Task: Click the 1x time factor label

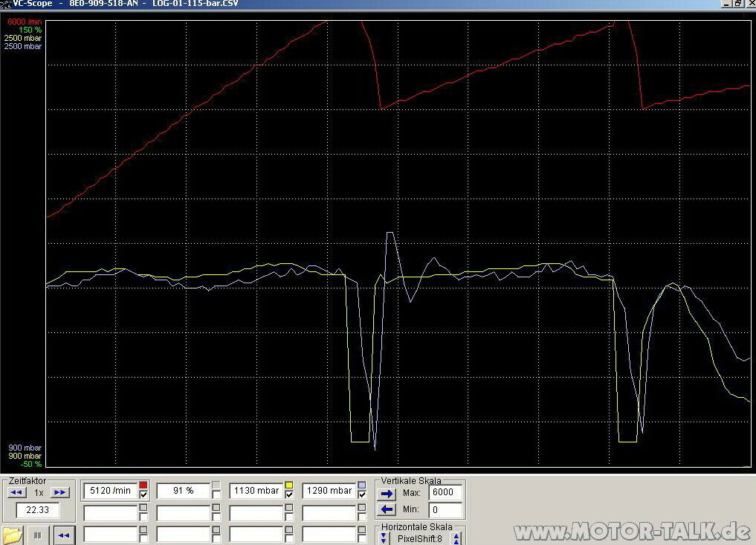Action: click(37, 491)
